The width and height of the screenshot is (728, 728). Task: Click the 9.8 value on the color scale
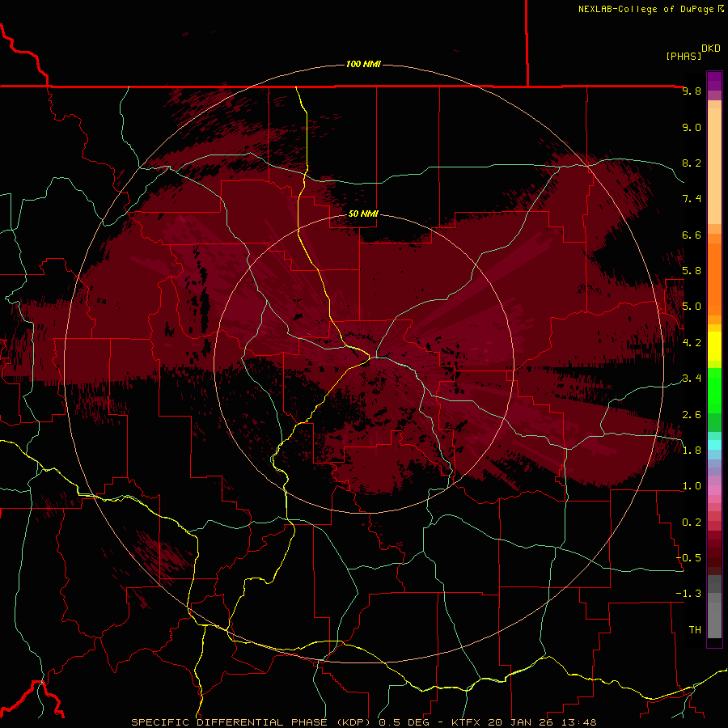click(692, 91)
